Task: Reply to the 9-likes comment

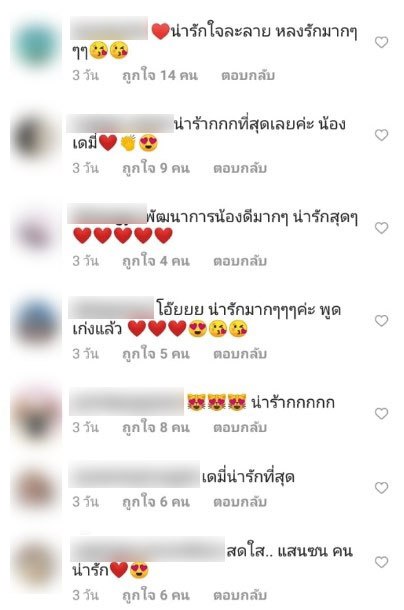Action: 240,168
